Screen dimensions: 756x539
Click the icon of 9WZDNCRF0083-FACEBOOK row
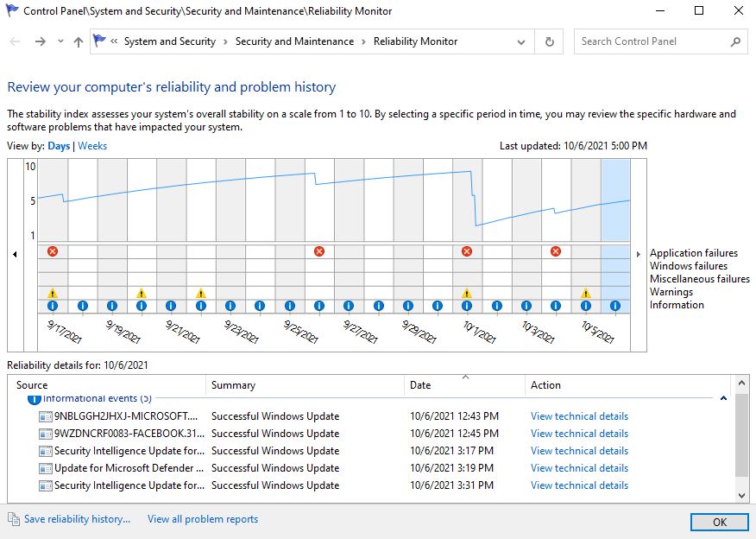46,434
